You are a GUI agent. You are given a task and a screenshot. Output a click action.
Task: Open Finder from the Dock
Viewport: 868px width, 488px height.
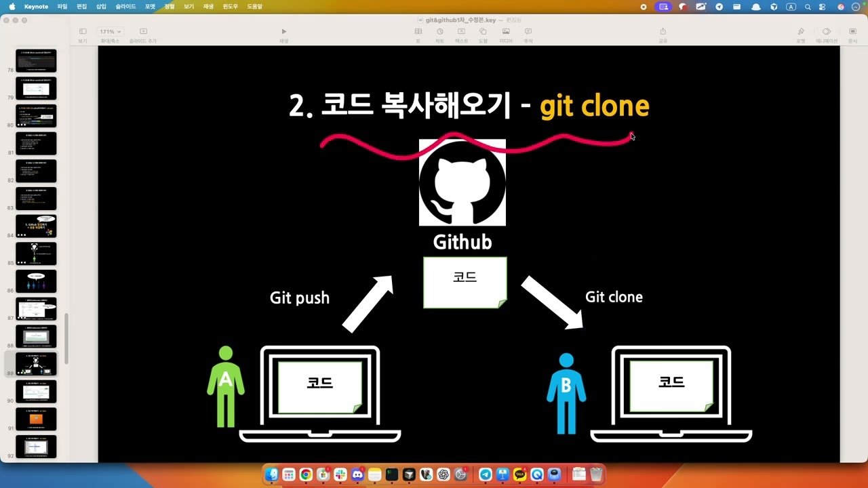coord(271,475)
